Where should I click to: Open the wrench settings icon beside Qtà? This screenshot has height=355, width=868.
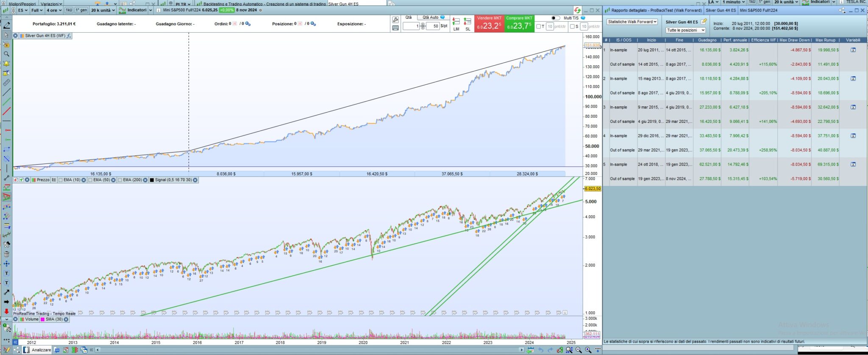[x=395, y=20]
